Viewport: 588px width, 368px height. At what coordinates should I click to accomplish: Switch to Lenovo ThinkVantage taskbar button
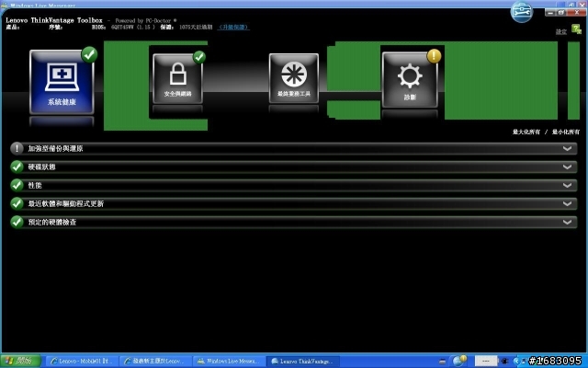tap(302, 361)
